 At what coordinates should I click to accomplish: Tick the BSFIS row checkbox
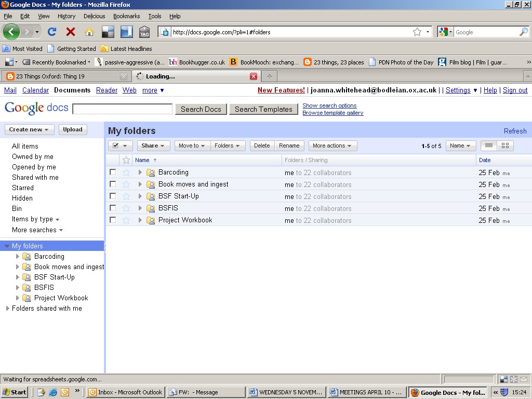[x=113, y=208]
